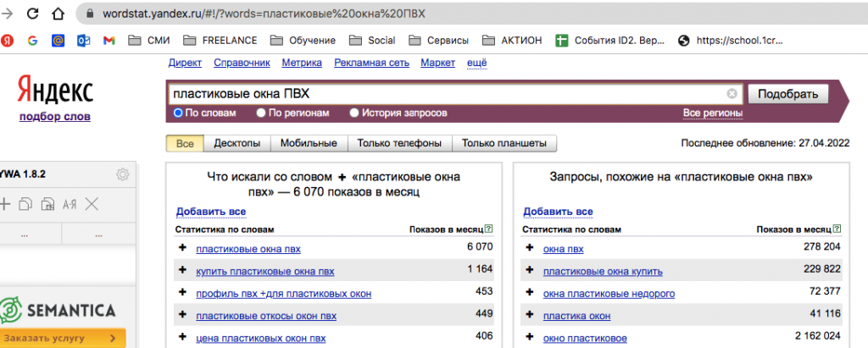The width and height of the screenshot is (868, 348).
Task: Open YWA extension settings gear
Action: (122, 174)
